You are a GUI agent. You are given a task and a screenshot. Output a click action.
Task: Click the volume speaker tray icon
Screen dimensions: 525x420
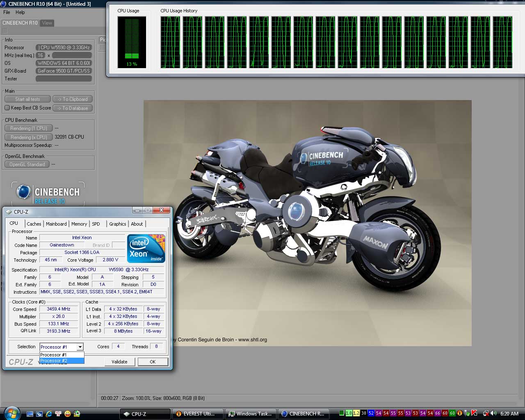(x=493, y=413)
